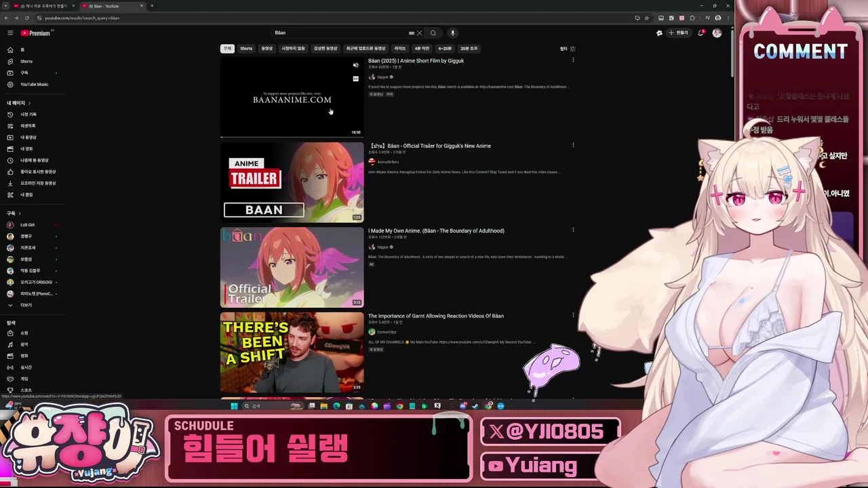
Task: Toggle captions on Bâan preview
Action: pyautogui.click(x=355, y=79)
